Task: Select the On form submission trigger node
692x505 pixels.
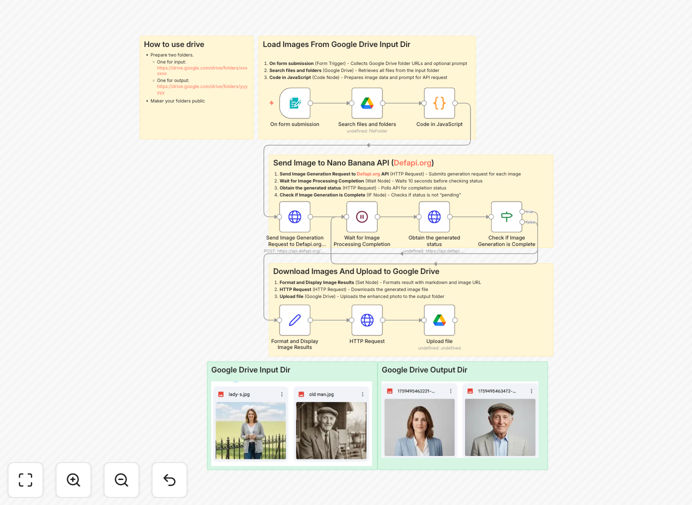Action: click(x=295, y=103)
